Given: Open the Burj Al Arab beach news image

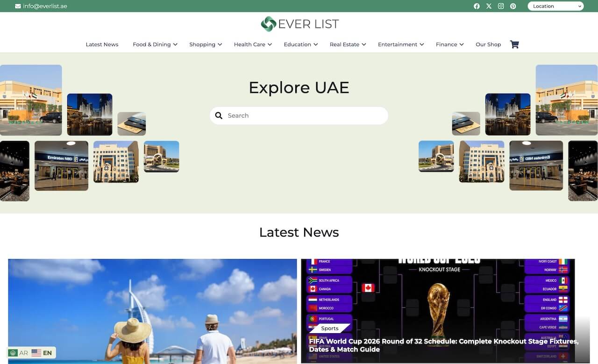Looking at the screenshot, I should click(152, 311).
